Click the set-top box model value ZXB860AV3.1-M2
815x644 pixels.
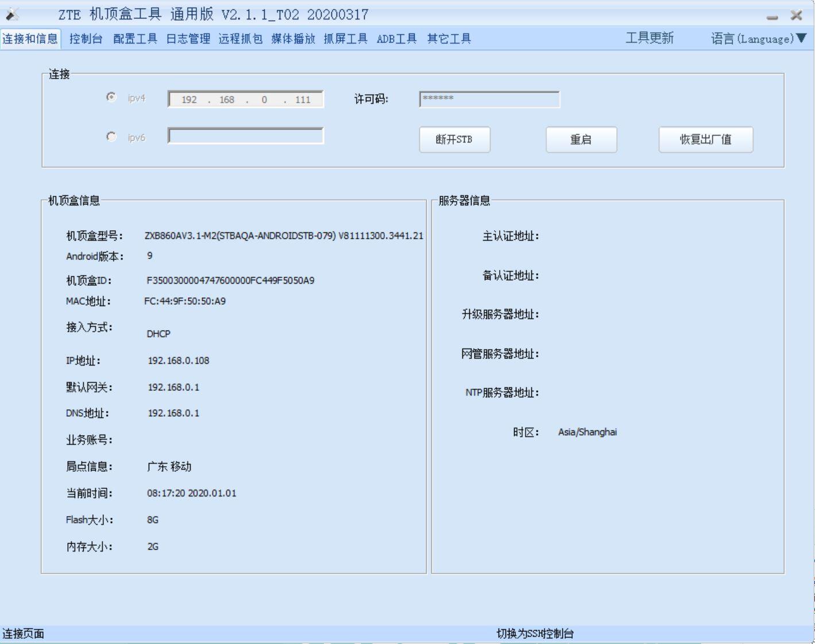point(284,236)
